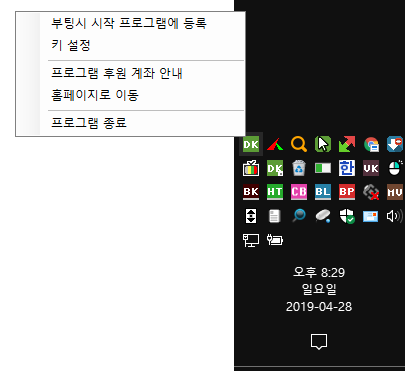Click the network computer tray icon
Viewport: 405px width, 371px height.
click(x=251, y=240)
